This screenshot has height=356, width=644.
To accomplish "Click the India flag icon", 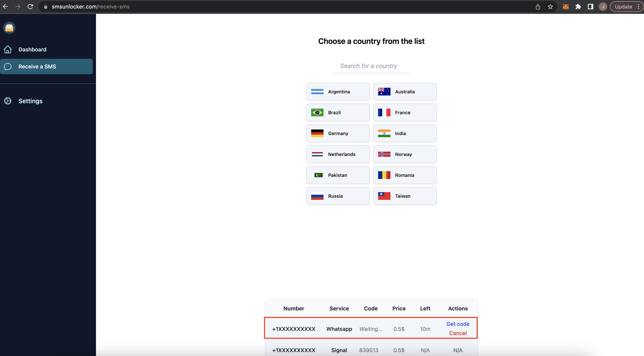I will click(384, 133).
